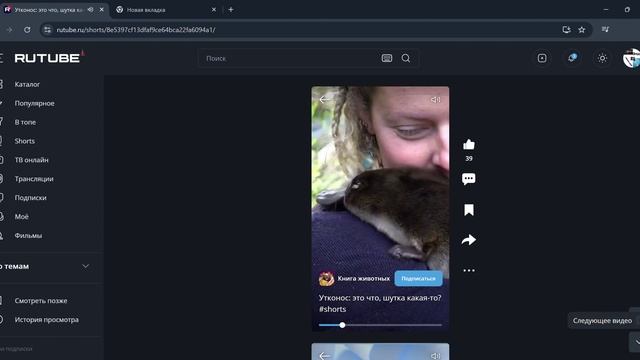The image size is (640, 360).
Task: Open Моё in sidebar
Action: coord(21,217)
